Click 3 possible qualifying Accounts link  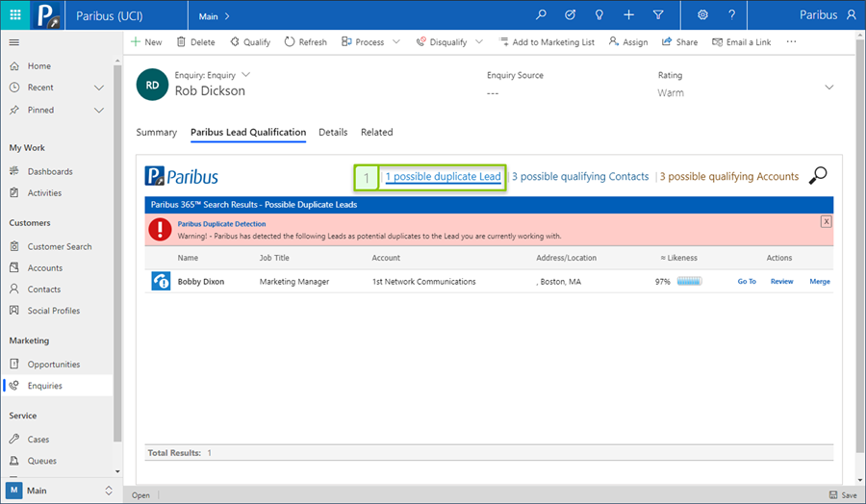click(729, 177)
